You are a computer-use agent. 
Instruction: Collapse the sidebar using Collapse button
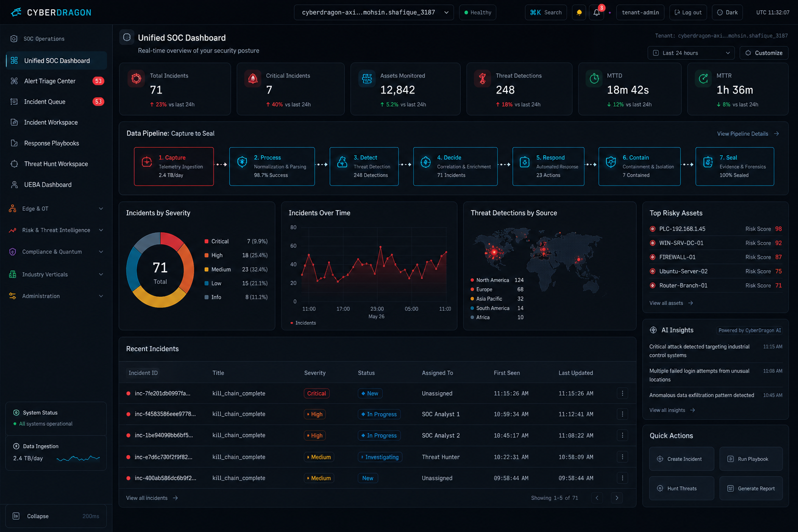point(56,516)
